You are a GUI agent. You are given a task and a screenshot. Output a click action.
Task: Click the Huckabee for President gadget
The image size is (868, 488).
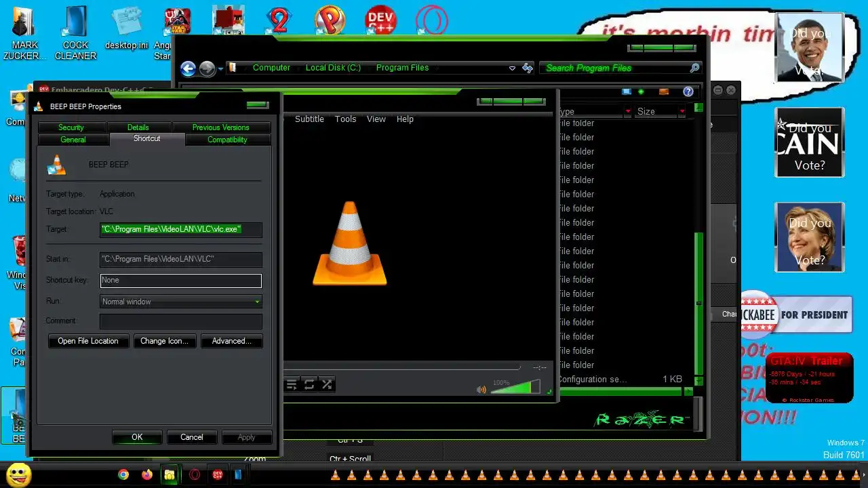(x=796, y=314)
